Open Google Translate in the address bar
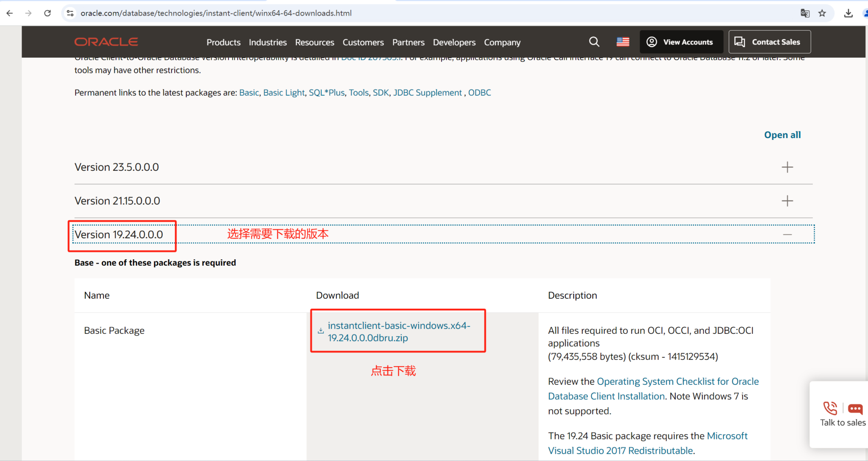This screenshot has height=461, width=868. 805,13
